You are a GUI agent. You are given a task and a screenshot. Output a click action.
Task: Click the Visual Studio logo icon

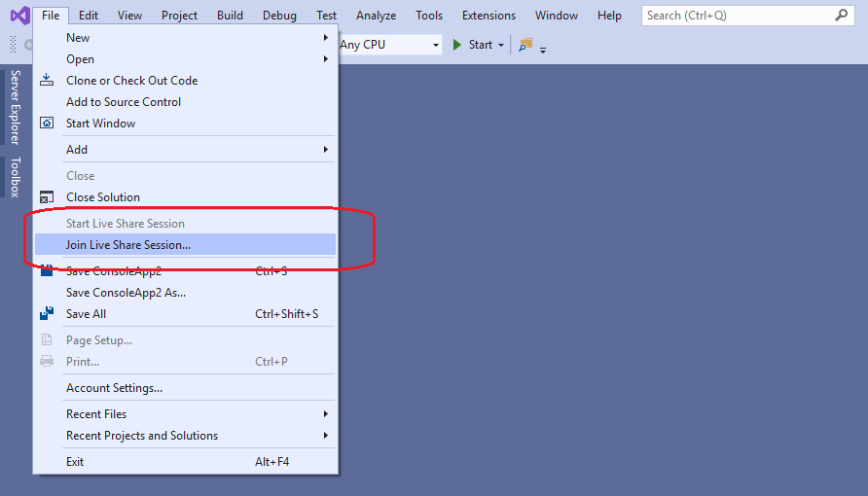[19, 15]
